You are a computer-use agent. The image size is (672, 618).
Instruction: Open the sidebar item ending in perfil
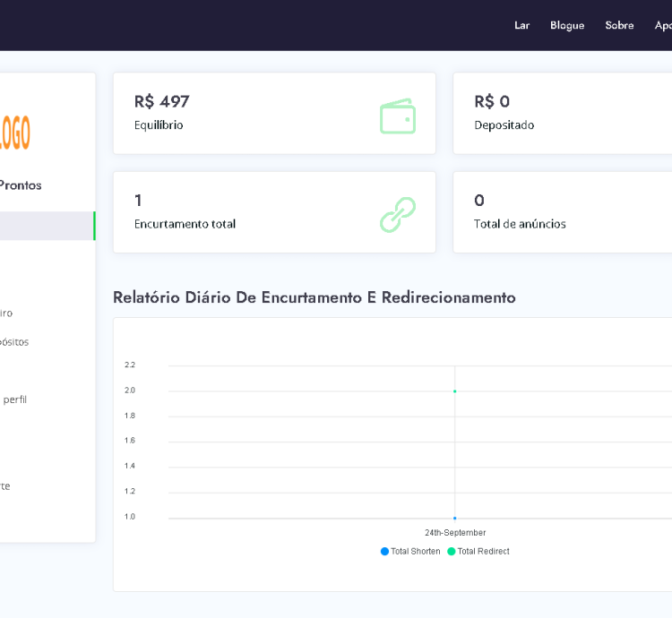tap(15, 399)
